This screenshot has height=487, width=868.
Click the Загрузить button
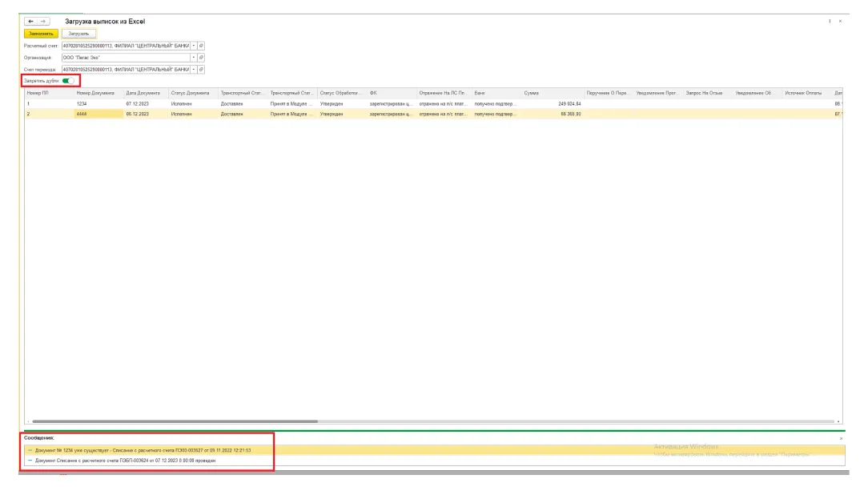tap(78, 34)
